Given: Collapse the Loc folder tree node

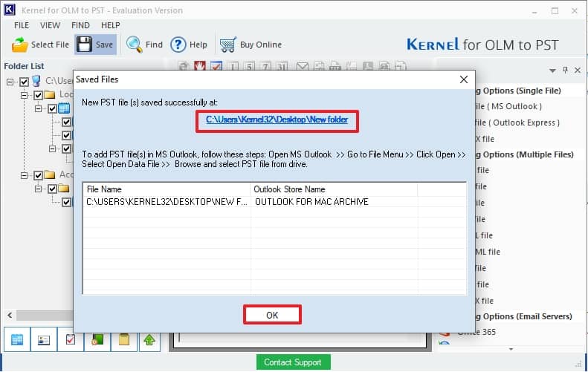Looking at the screenshot, I should [x=25, y=95].
